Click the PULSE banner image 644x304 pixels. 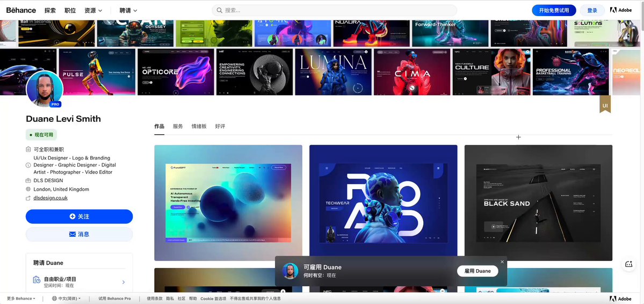coord(97,72)
